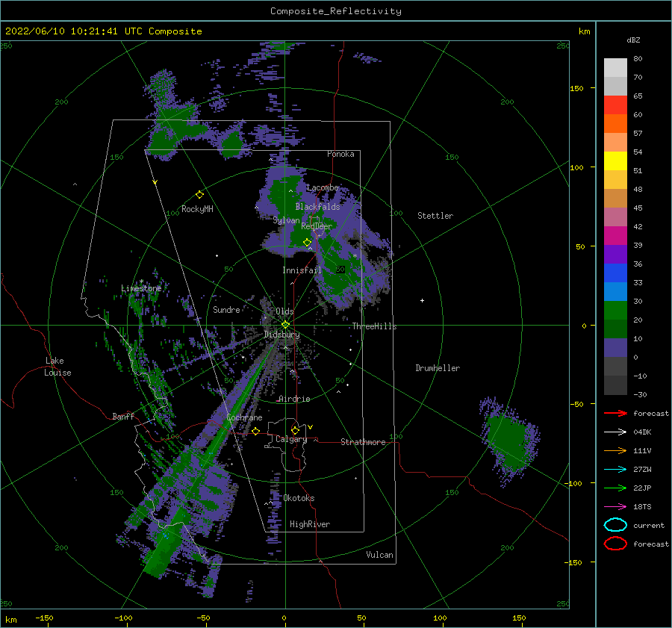Click the Olds city label
Viewport: 672px width, 628px height.
(284, 311)
